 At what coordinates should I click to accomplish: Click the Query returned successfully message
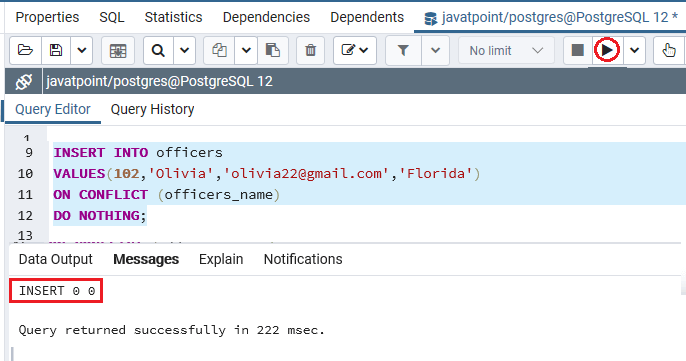pos(172,330)
